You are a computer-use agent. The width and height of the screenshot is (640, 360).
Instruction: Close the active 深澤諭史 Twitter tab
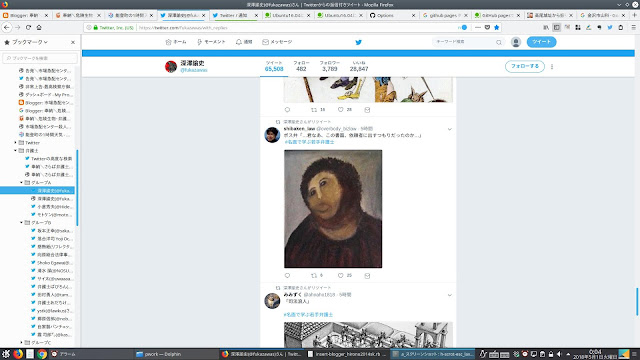click(x=203, y=15)
